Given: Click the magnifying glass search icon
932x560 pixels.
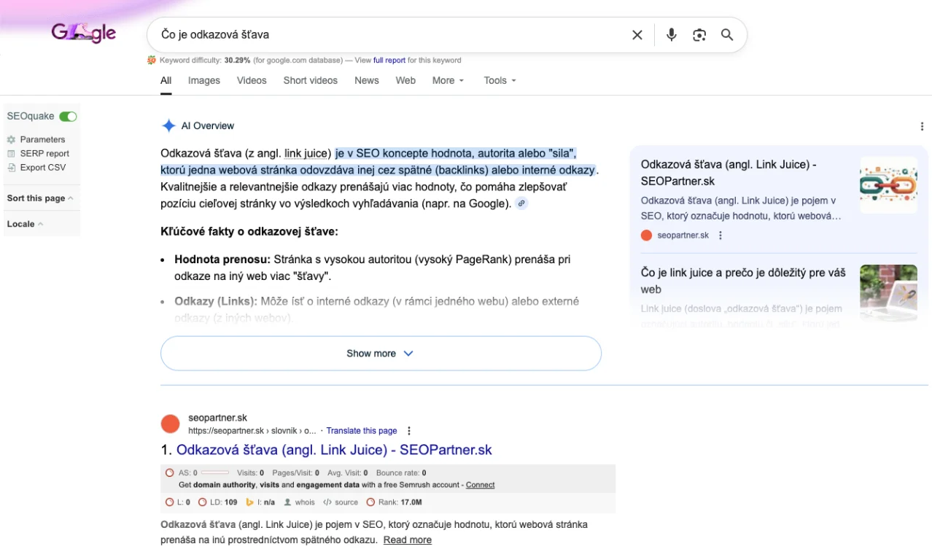Looking at the screenshot, I should tap(726, 35).
